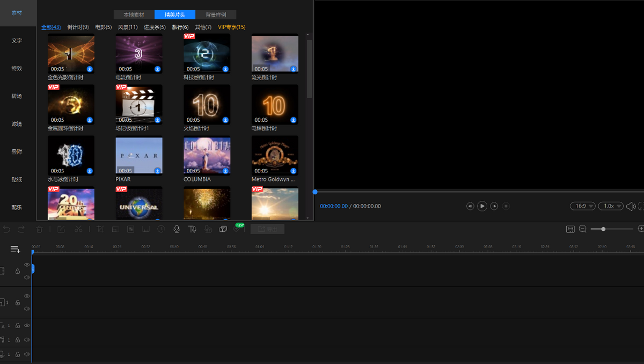Open the 1.0x playback speed dropdown
Screen dimensions: 644x364
(611, 206)
